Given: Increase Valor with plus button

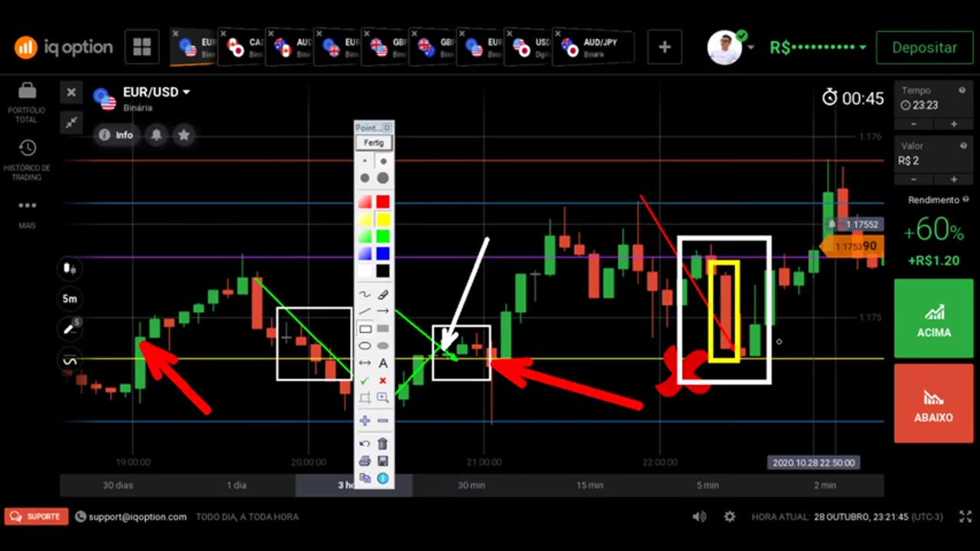Looking at the screenshot, I should click(x=954, y=179).
